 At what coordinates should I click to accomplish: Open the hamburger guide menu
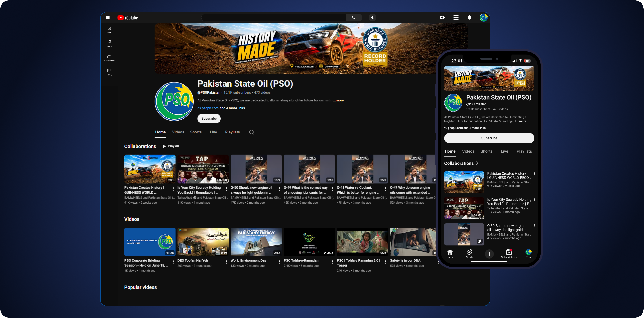pyautogui.click(x=108, y=17)
